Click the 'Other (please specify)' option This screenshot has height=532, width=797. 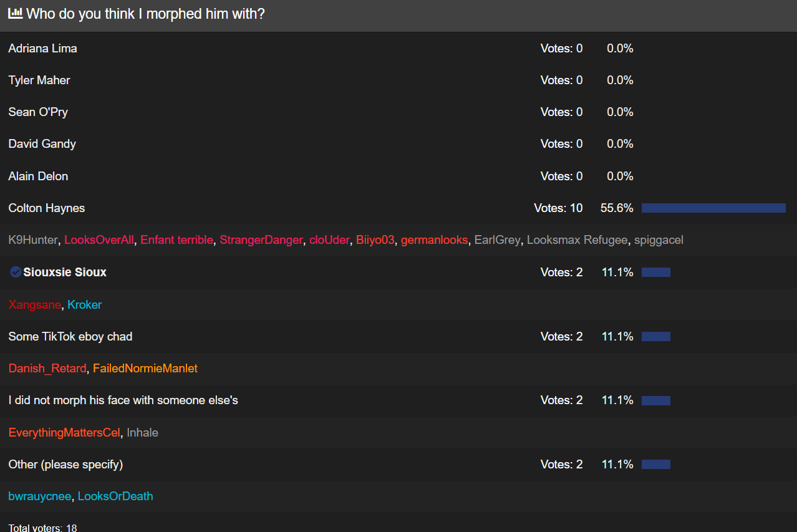(x=65, y=464)
